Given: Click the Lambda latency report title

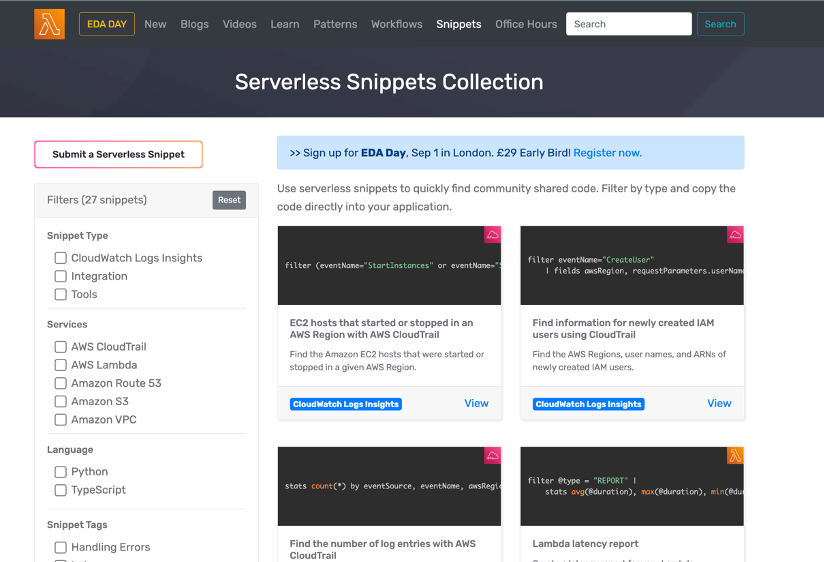Looking at the screenshot, I should [585, 544].
